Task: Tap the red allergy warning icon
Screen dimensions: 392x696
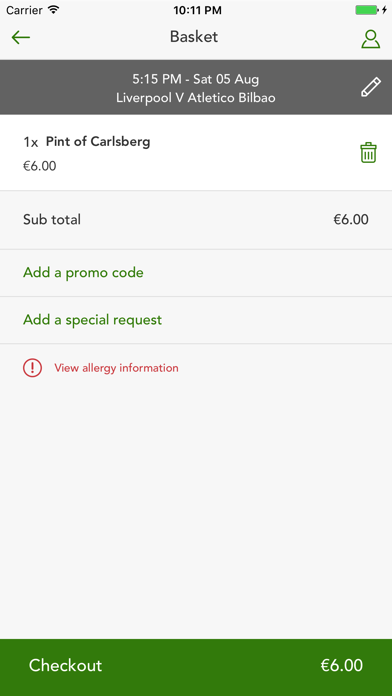Action: pyautogui.click(x=32, y=368)
